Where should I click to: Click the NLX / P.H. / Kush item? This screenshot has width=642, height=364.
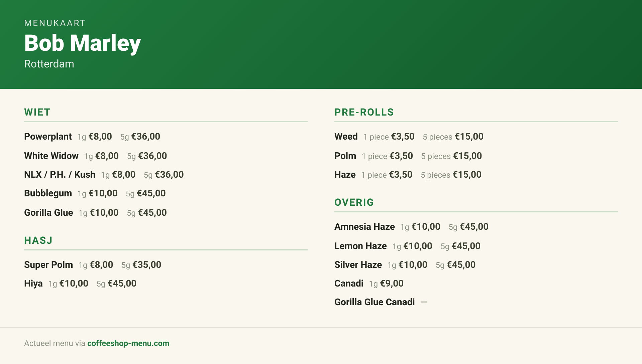(60, 175)
